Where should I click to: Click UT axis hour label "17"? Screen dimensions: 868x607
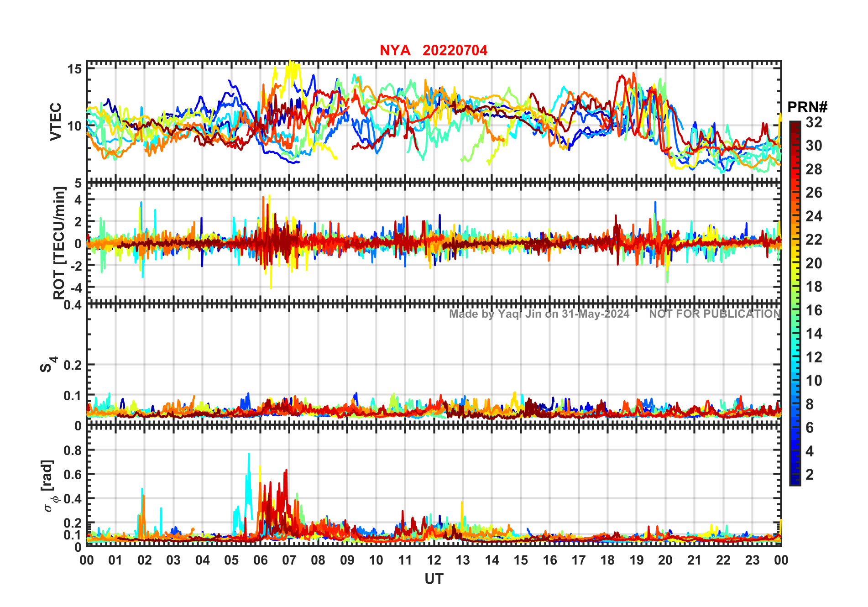coord(579,560)
